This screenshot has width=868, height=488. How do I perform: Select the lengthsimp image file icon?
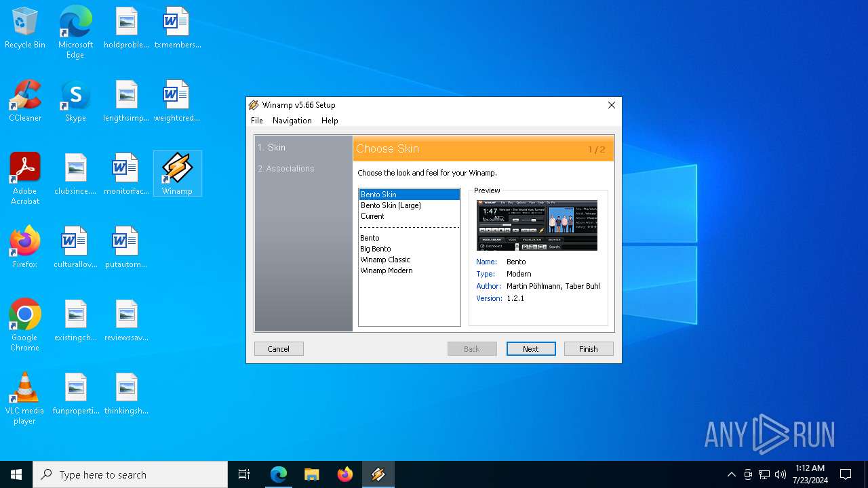click(126, 102)
